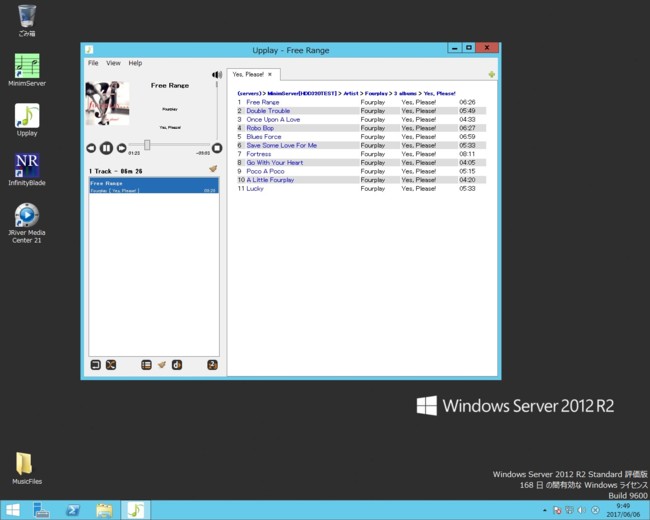This screenshot has height=520, width=650.
Task: Launch PowerShell from the taskbar
Action: click(x=73, y=510)
